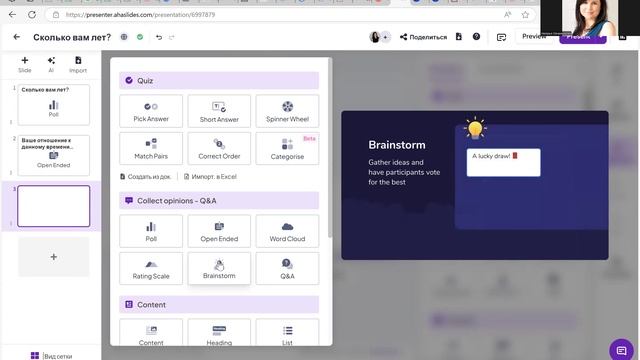
Task: Click Импорт. в Excel link
Action: pos(210,177)
